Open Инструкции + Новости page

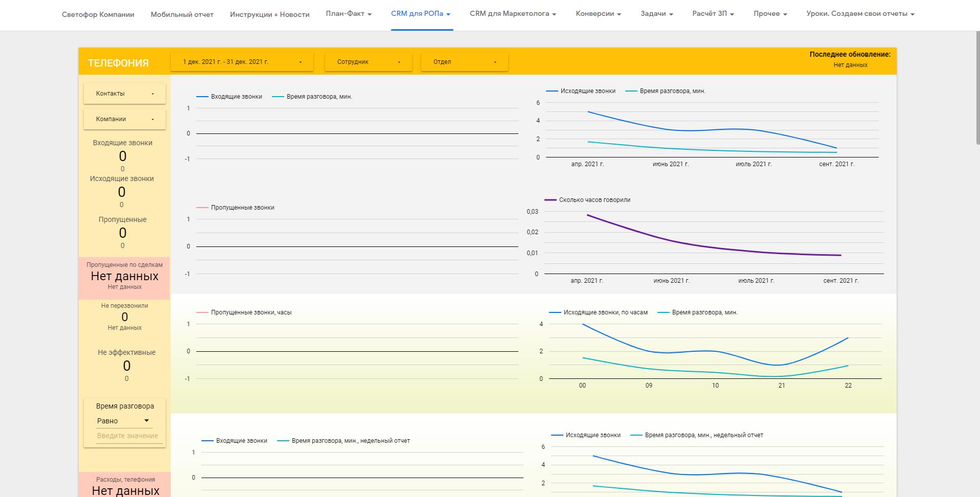click(269, 14)
